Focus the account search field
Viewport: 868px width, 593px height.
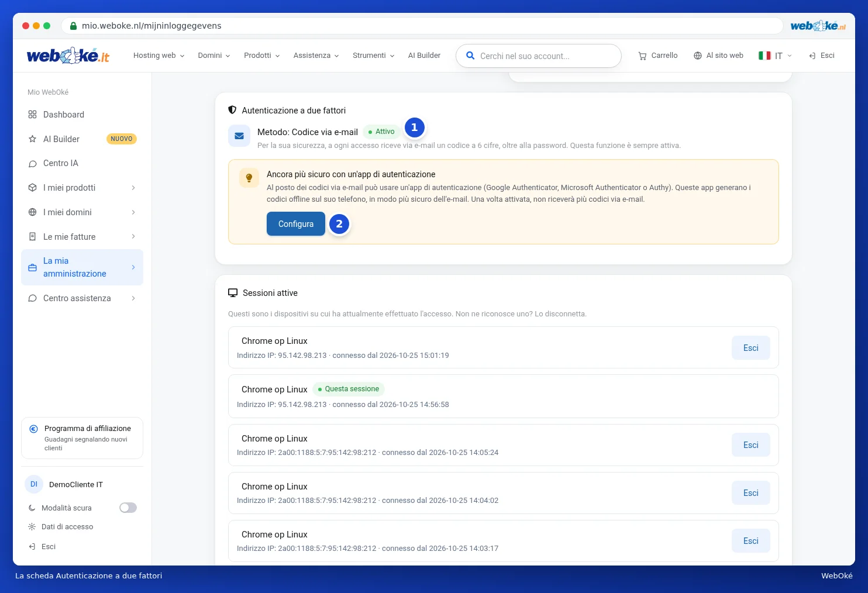[x=539, y=56]
